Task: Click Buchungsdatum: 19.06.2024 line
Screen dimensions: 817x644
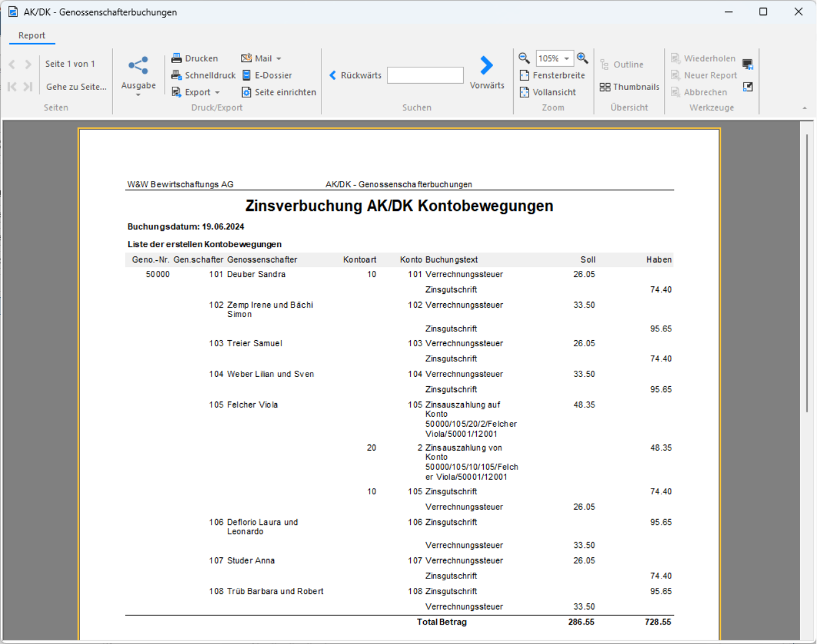Action: click(x=186, y=227)
